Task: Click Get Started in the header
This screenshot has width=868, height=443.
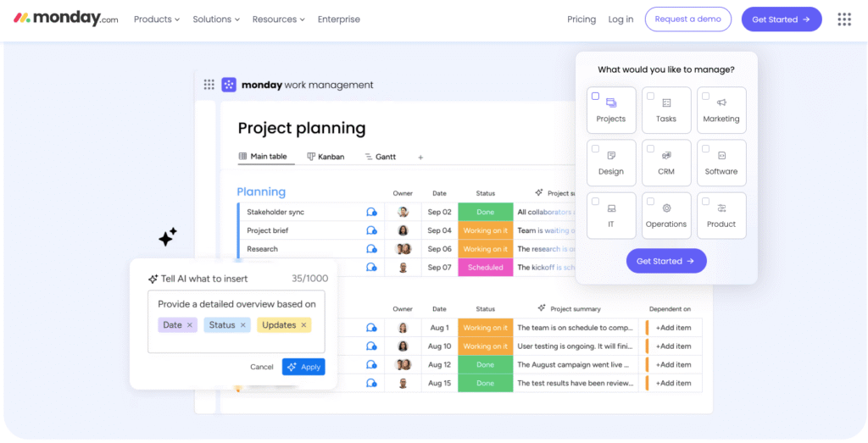Action: pos(782,19)
